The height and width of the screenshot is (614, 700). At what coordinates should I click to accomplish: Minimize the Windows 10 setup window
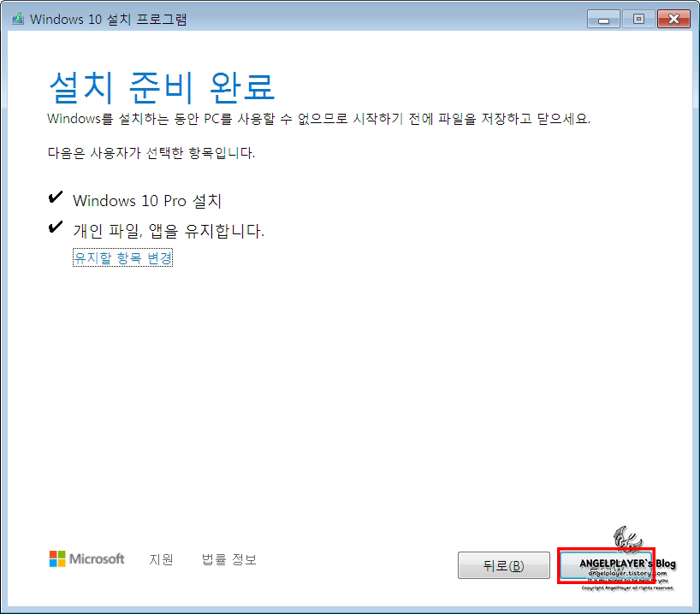click(x=603, y=19)
